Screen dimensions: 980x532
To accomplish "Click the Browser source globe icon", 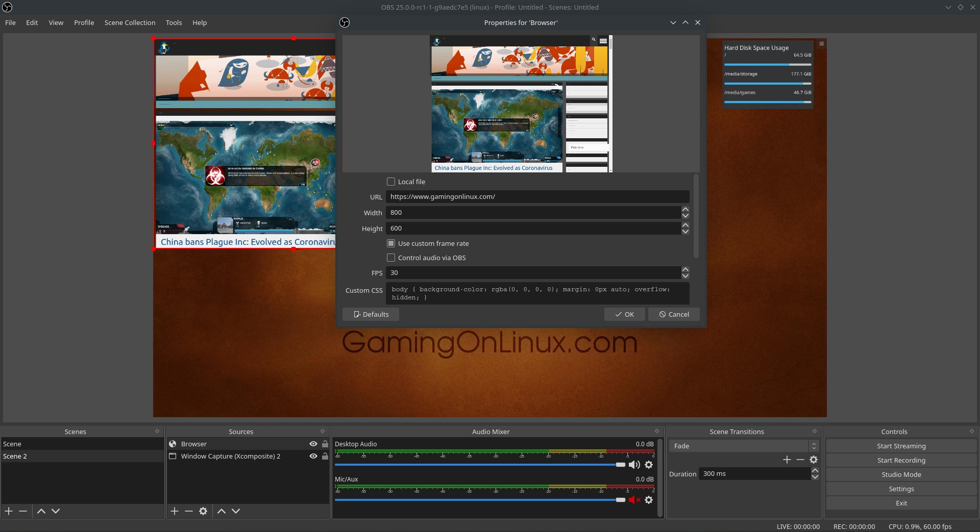I will point(173,444).
